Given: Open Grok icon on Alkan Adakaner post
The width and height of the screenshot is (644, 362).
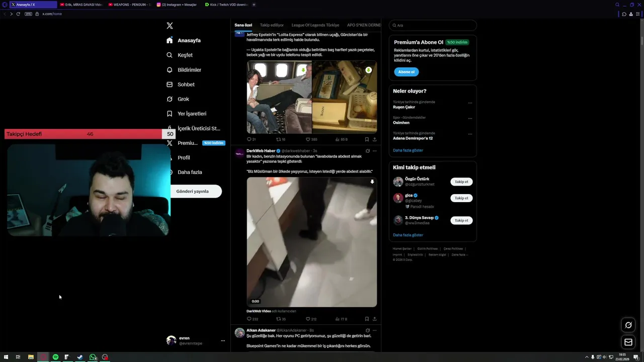Looking at the screenshot, I should tap(368, 330).
